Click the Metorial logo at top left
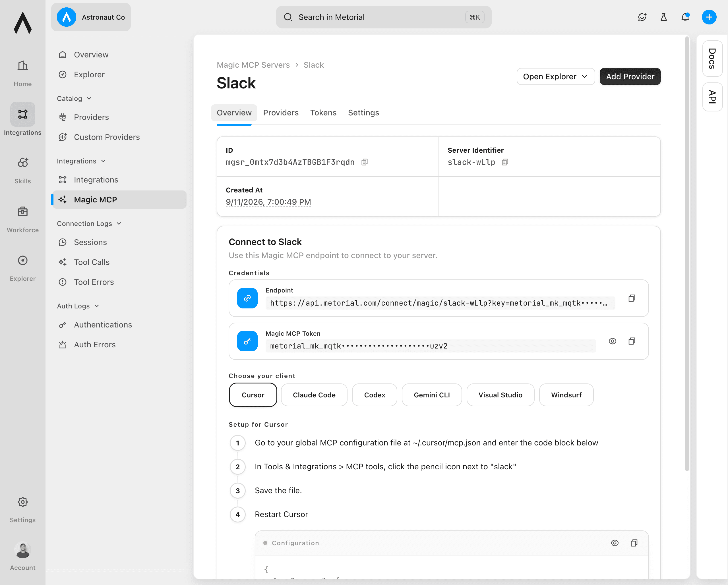The width and height of the screenshot is (728, 585). click(x=23, y=23)
